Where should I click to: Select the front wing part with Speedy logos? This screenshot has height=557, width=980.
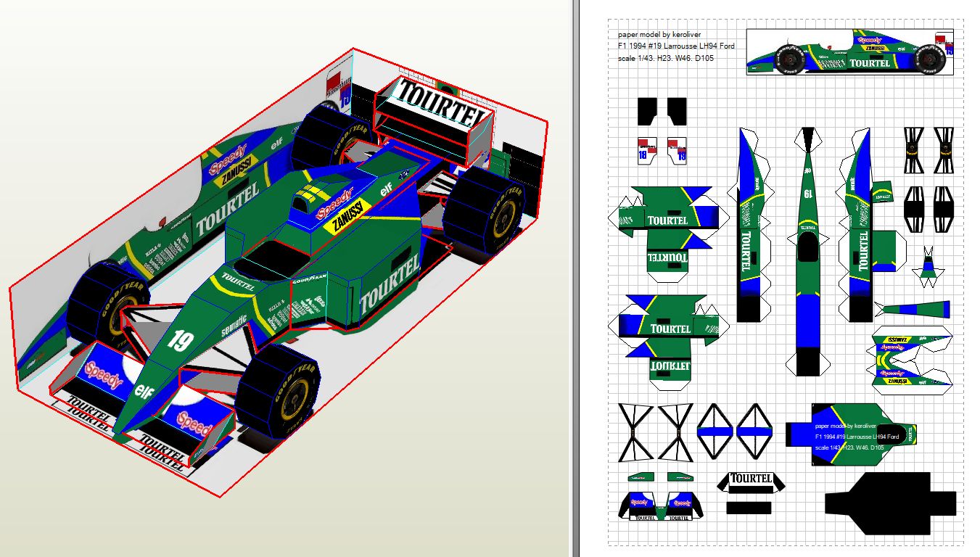click(x=660, y=505)
